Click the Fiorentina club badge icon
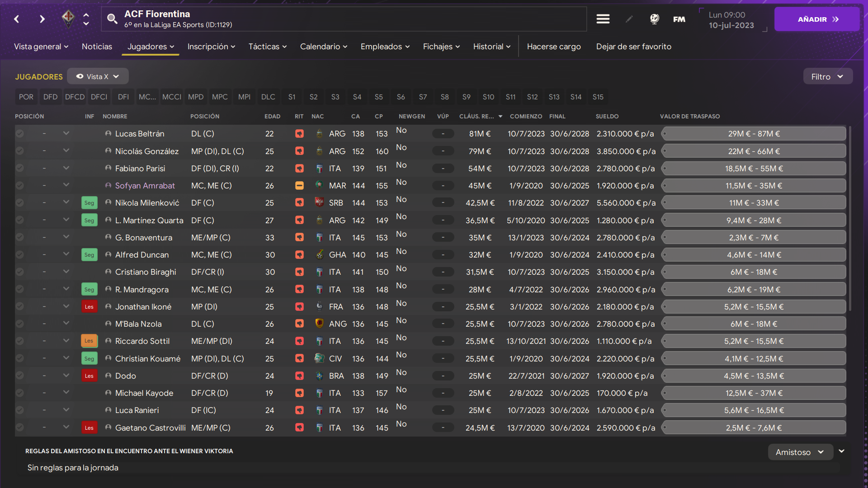 pyautogui.click(x=68, y=19)
